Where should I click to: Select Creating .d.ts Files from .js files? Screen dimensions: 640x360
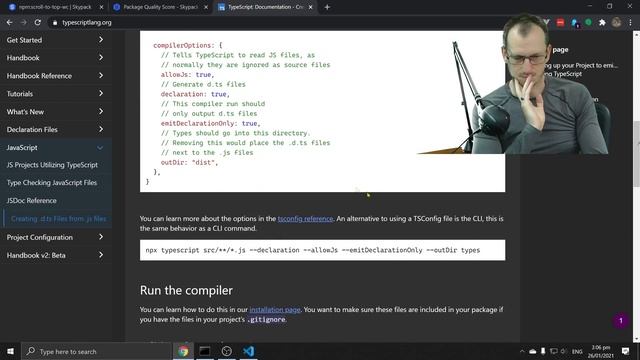[58, 219]
